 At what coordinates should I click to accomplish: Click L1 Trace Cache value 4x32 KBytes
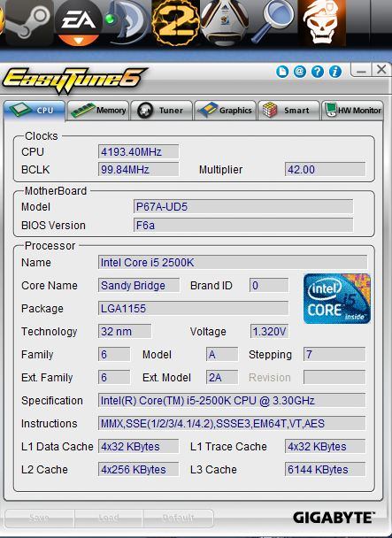click(x=325, y=446)
